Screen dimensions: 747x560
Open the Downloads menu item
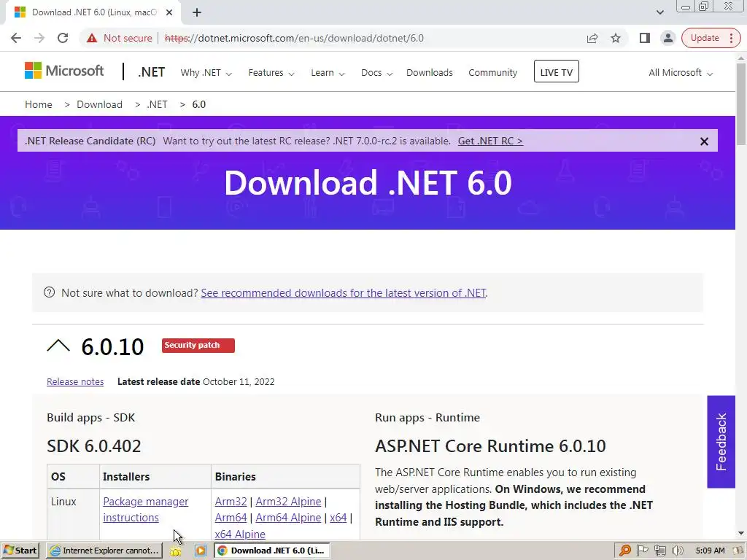tap(429, 73)
